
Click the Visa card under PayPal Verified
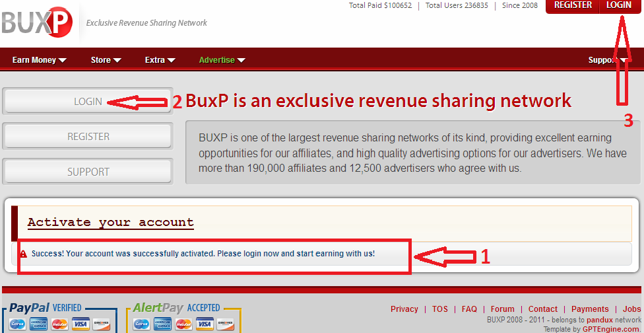click(81, 324)
